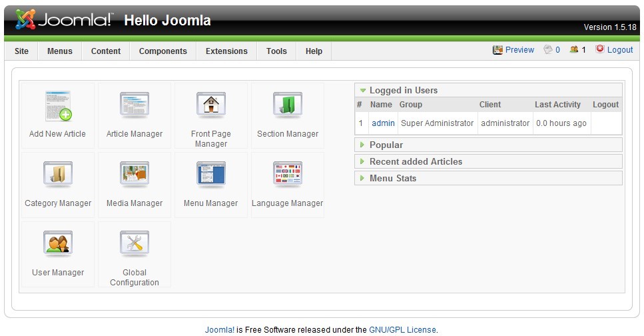The height and width of the screenshot is (336, 644).
Task: Open the Section Manager green folder icon
Action: click(288, 105)
